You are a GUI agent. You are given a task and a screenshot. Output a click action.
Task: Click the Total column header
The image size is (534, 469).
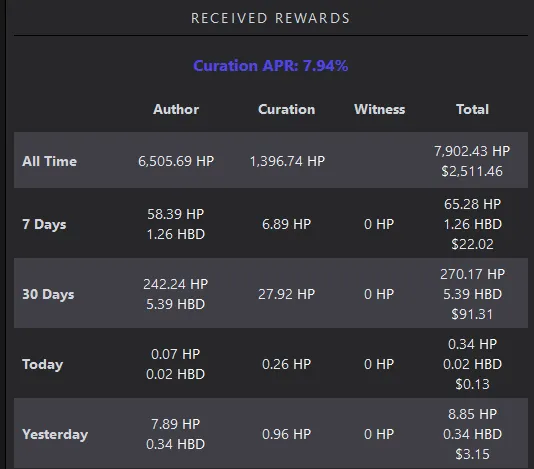click(472, 109)
